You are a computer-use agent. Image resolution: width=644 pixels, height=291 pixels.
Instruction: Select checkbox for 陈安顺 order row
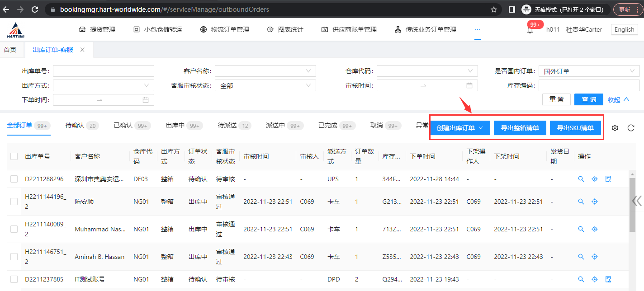pyautogui.click(x=14, y=202)
